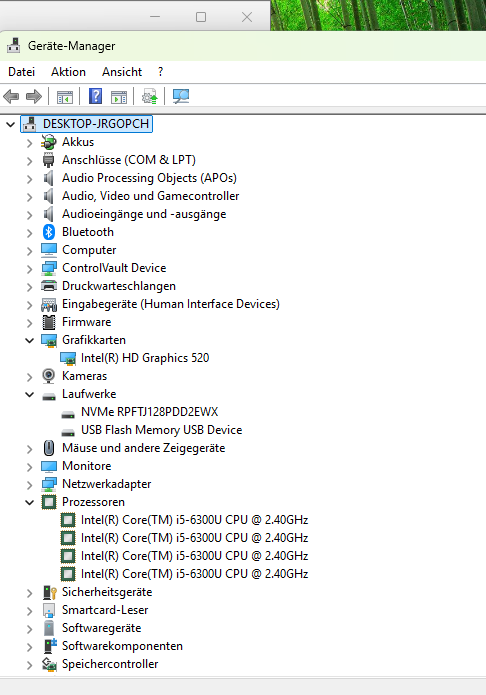Image resolution: width=486 pixels, height=695 pixels.
Task: Expand the Bluetooth category
Action: click(29, 233)
